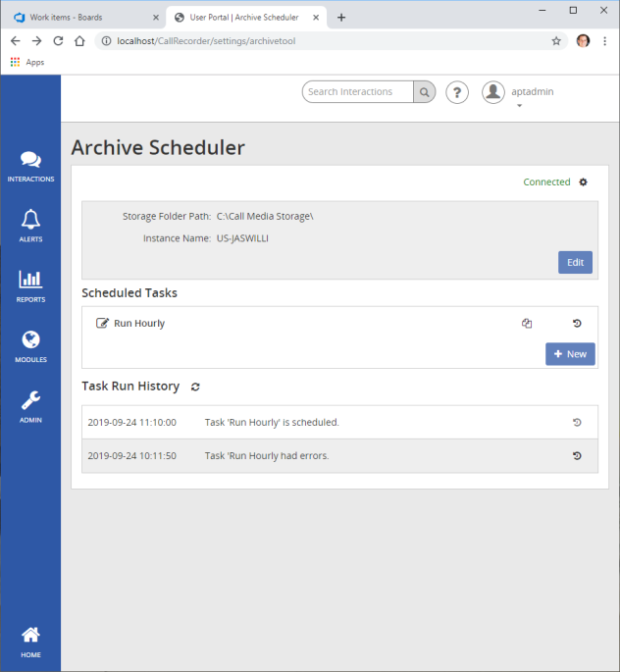Edit the Run Hourly scheduled task
620x672 pixels.
point(102,323)
